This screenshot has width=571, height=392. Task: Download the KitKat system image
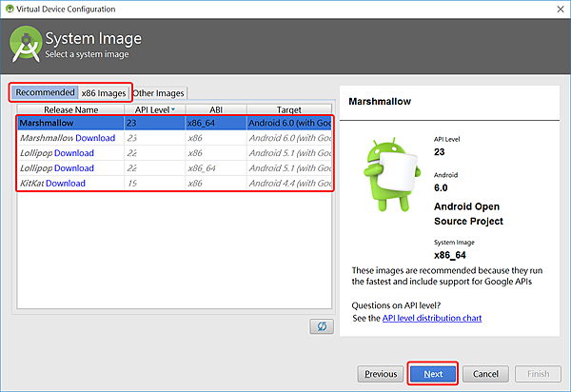66,183
